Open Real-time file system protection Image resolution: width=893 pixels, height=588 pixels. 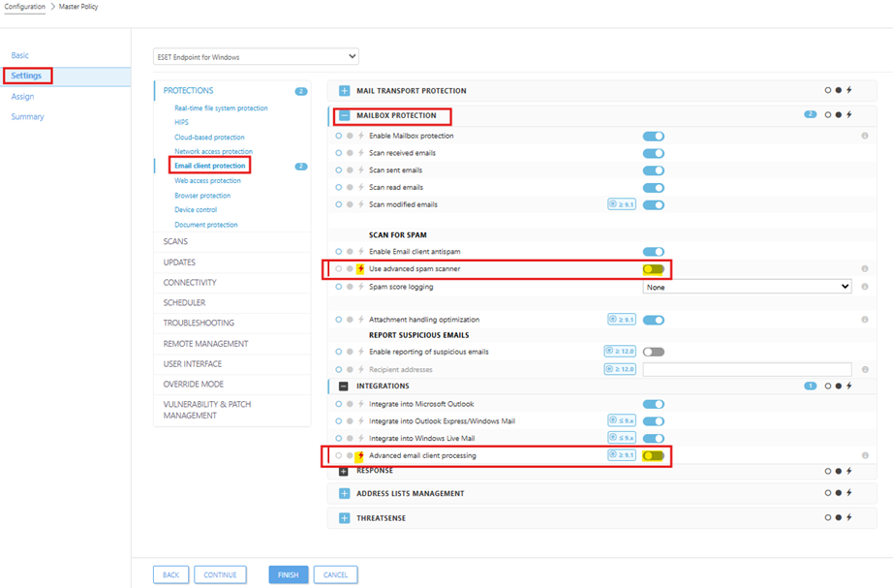pyautogui.click(x=221, y=108)
